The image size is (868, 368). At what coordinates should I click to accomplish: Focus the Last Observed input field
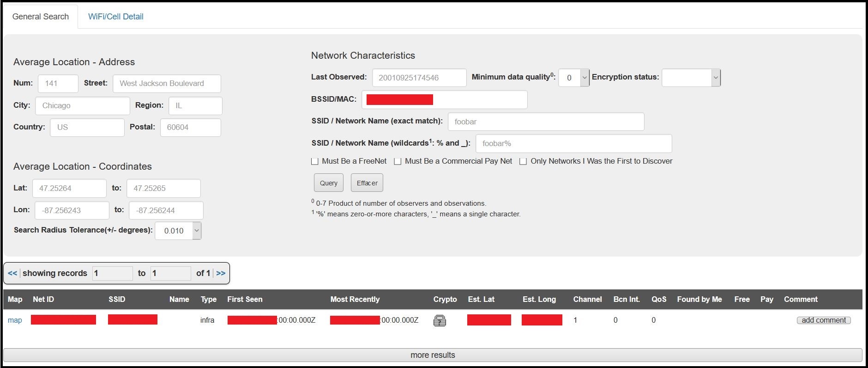point(419,78)
